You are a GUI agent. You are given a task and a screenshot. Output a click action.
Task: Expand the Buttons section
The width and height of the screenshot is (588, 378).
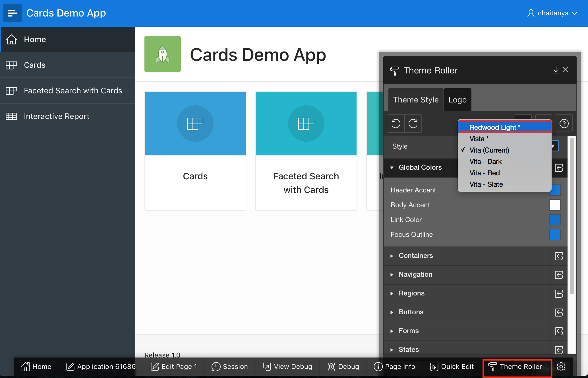click(411, 312)
